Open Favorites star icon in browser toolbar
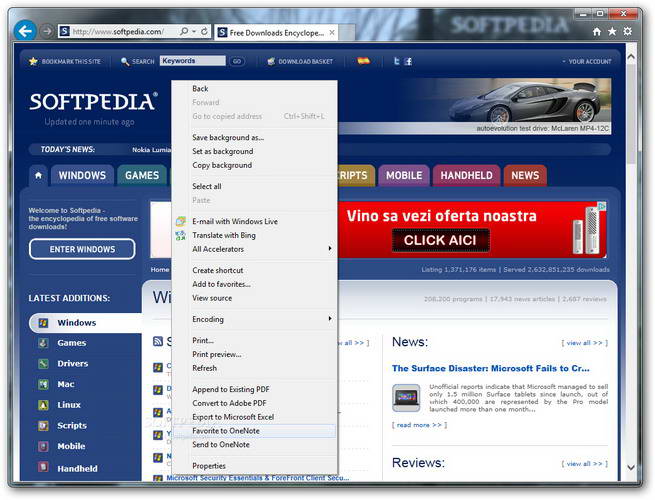 [x=612, y=31]
